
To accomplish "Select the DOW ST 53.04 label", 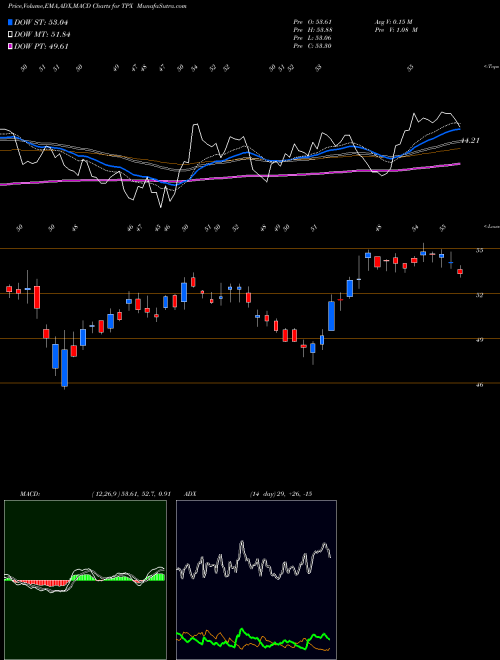I will point(41,22).
